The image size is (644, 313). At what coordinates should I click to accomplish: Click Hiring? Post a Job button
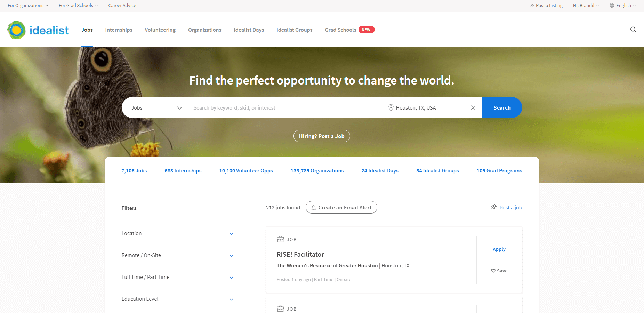click(322, 136)
